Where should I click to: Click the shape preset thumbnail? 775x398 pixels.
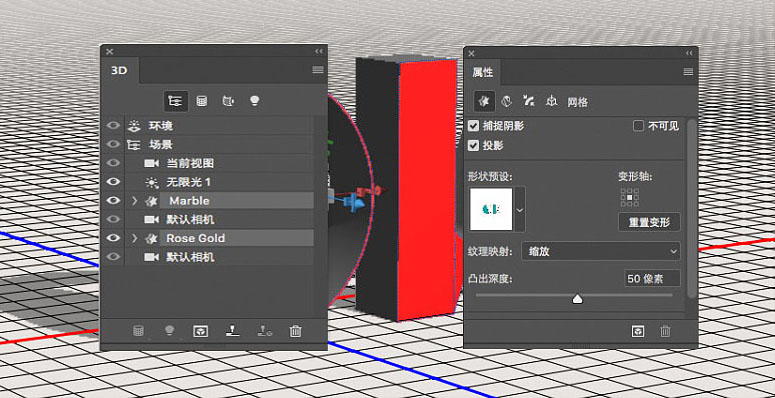[491, 209]
